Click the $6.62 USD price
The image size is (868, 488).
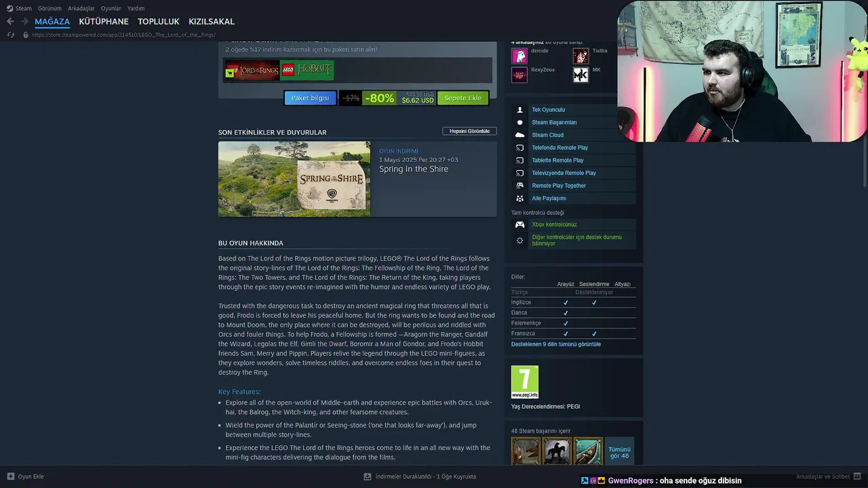pyautogui.click(x=417, y=100)
